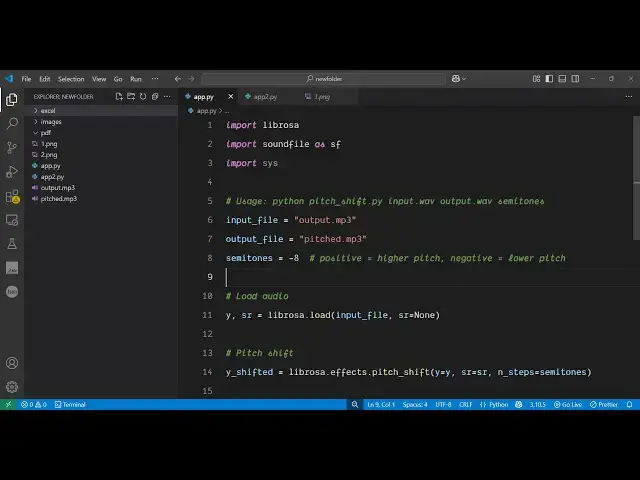This screenshot has height=480, width=640.
Task: Open the Copilot status icon in status bar
Action: coord(519,404)
